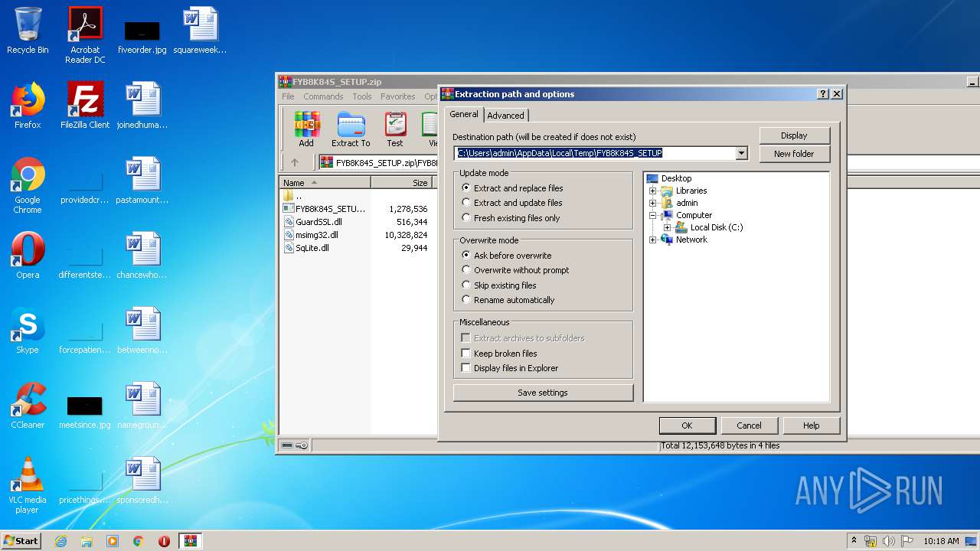
Task: Open Recycle Bin on the desktop
Action: coord(28,31)
